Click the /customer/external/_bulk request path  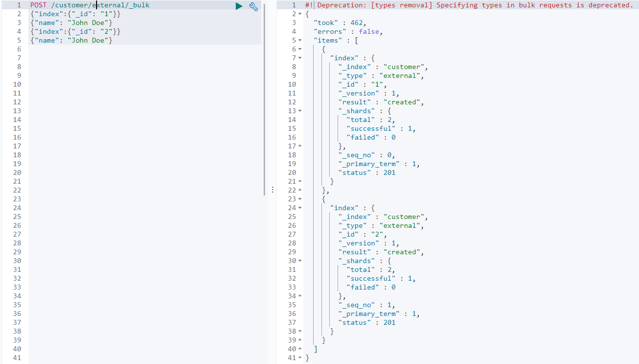[x=100, y=5]
